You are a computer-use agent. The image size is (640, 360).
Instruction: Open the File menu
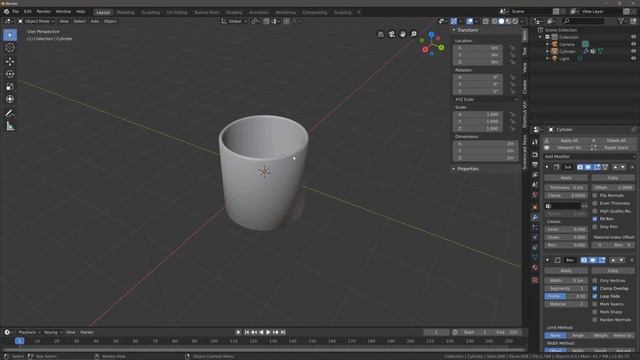click(16, 11)
